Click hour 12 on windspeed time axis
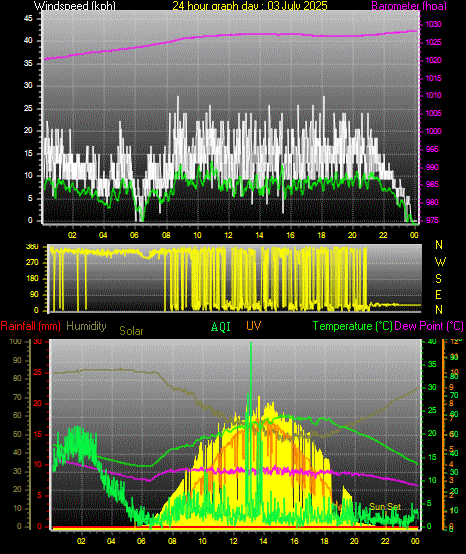466x554 pixels. [228, 235]
